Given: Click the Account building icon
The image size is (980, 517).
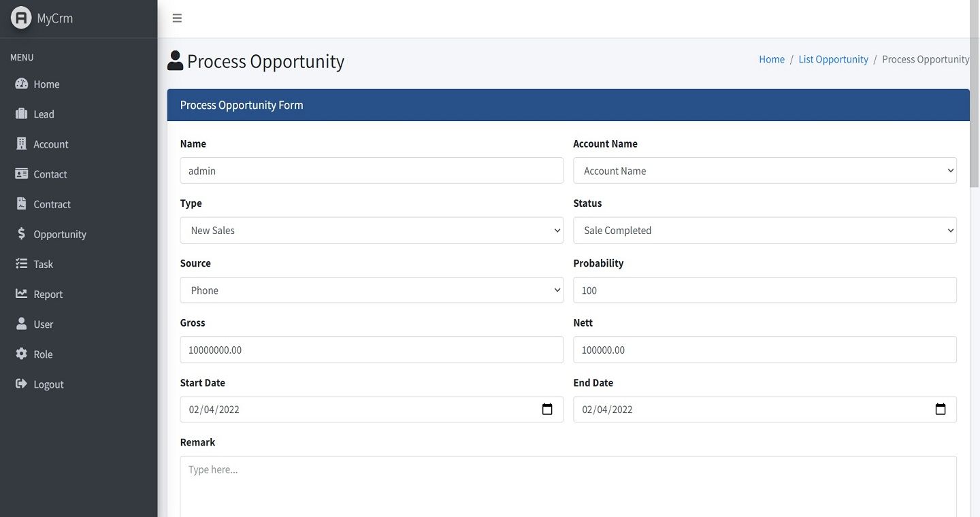Looking at the screenshot, I should click(22, 144).
